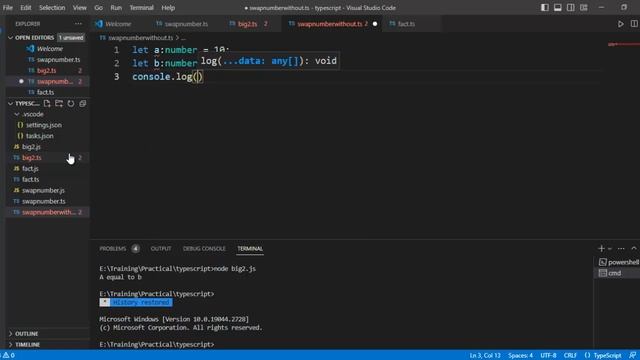The image size is (640, 360).
Task: Select powershell terminal instance
Action: click(x=619, y=262)
